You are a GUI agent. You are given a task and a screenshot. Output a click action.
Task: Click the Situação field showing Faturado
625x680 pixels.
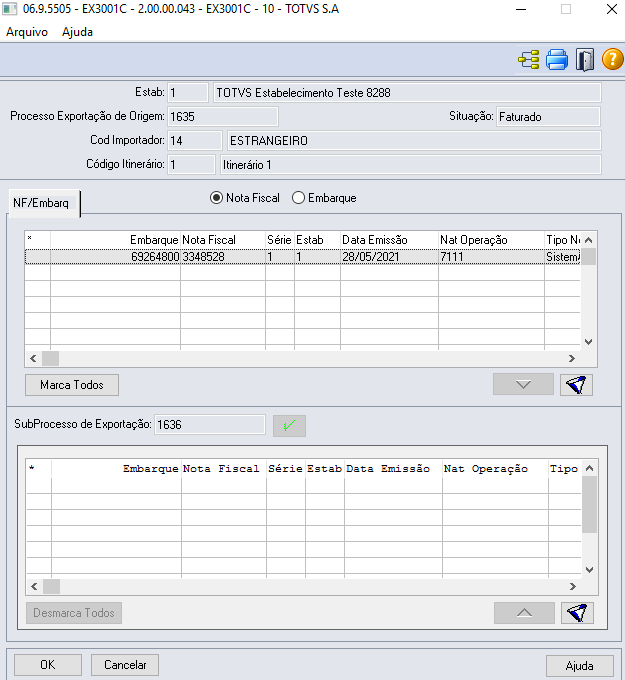tap(548, 117)
